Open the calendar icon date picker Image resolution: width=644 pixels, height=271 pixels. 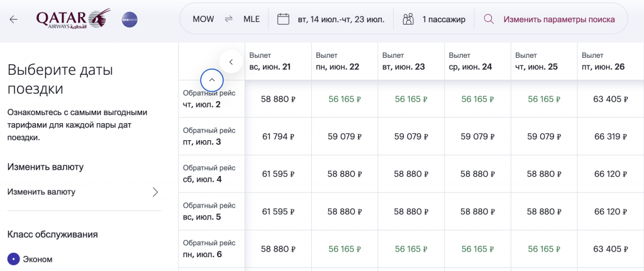(x=283, y=19)
